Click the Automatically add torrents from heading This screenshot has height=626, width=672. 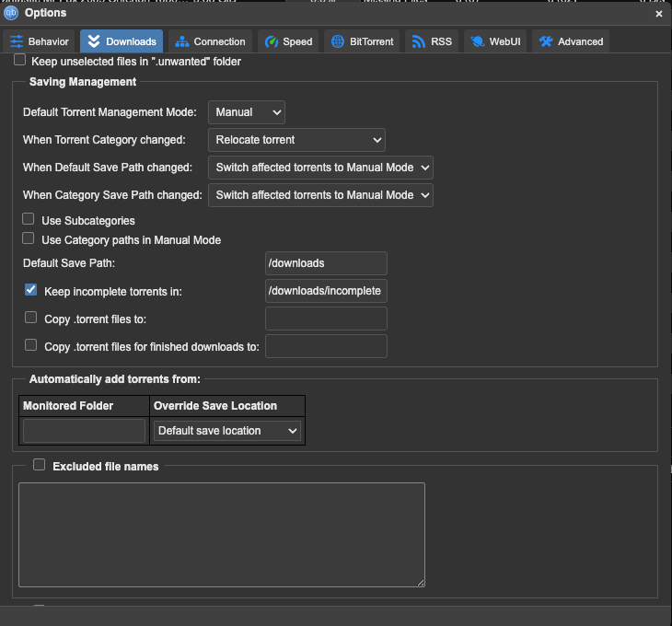coord(114,379)
